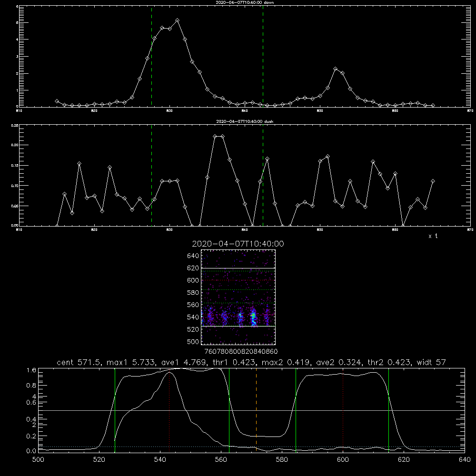The width and height of the screenshot is (476, 476).
Task: Click the right green dashed line in dusk plot
Action: [263, 175]
